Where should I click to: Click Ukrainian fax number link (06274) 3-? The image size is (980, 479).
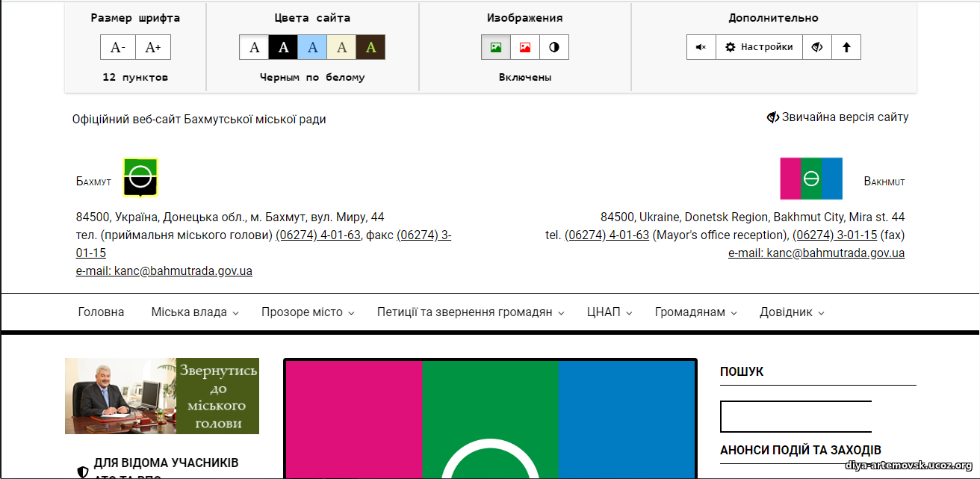point(424,235)
